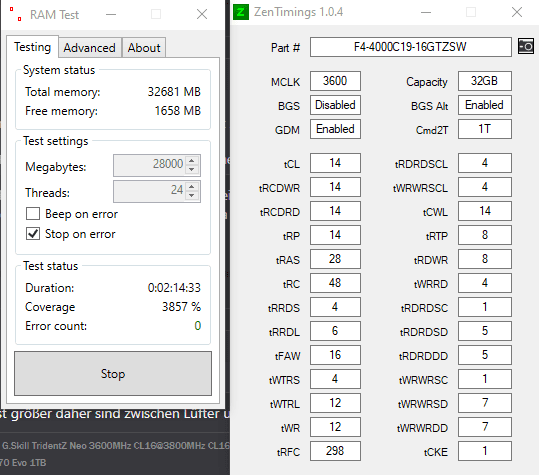Click the tWR value box
The width and height of the screenshot is (539, 475).
coord(335,427)
